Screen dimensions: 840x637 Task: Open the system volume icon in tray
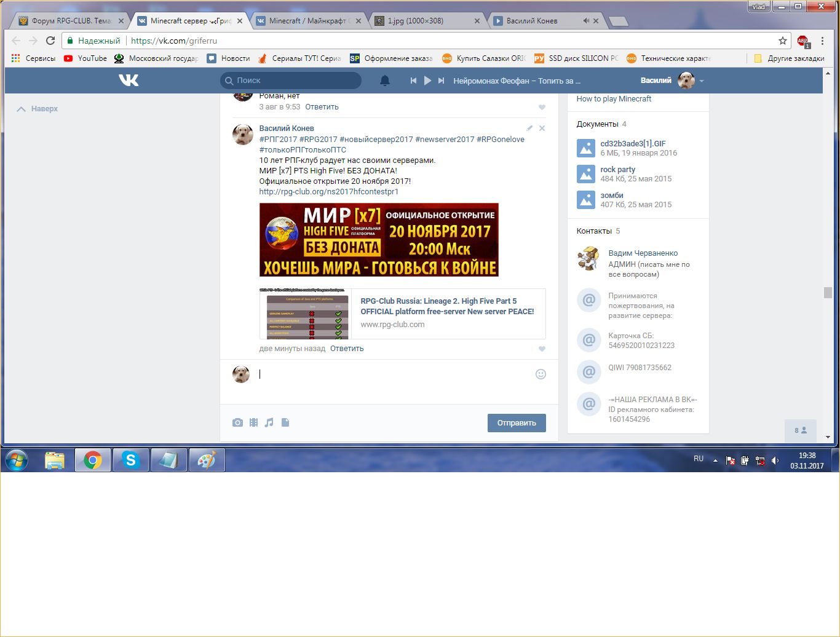775,460
